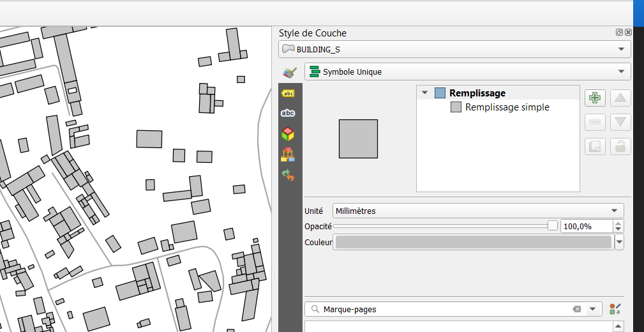Image resolution: width=644 pixels, height=332 pixels.
Task: Click the Opacité slider handle
Action: coord(553,225)
